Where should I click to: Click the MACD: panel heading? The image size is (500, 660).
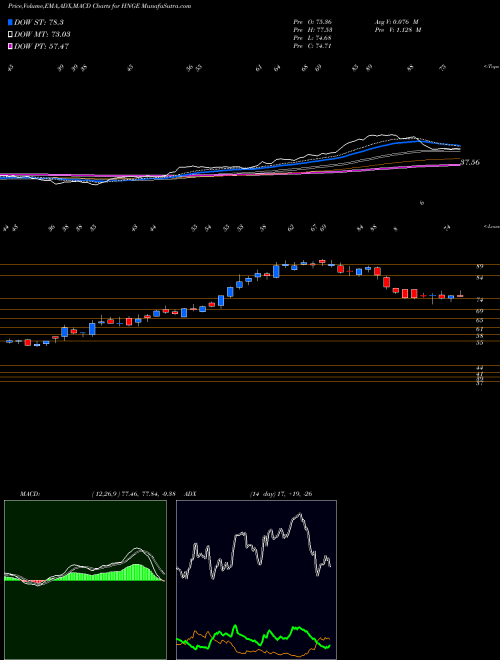tap(29, 494)
